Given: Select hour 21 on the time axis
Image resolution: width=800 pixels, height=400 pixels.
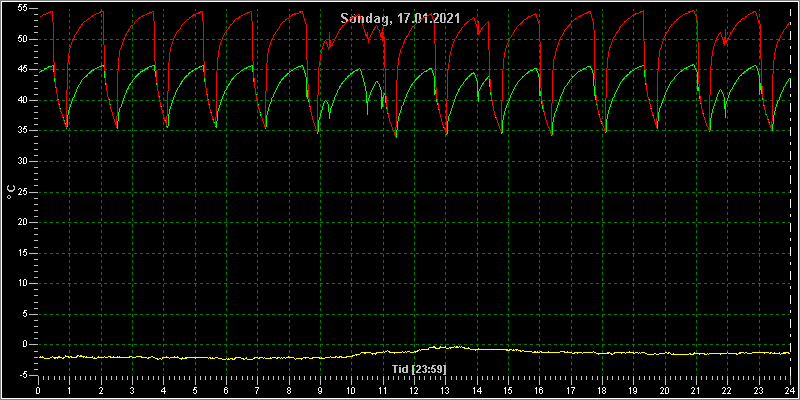Looking at the screenshot, I should tap(696, 391).
